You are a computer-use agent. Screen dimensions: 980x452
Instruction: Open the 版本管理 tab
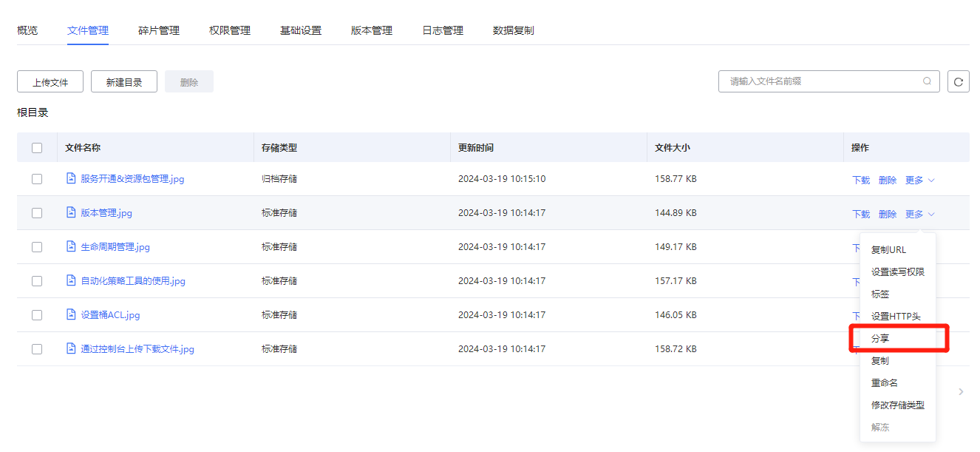[x=372, y=30]
